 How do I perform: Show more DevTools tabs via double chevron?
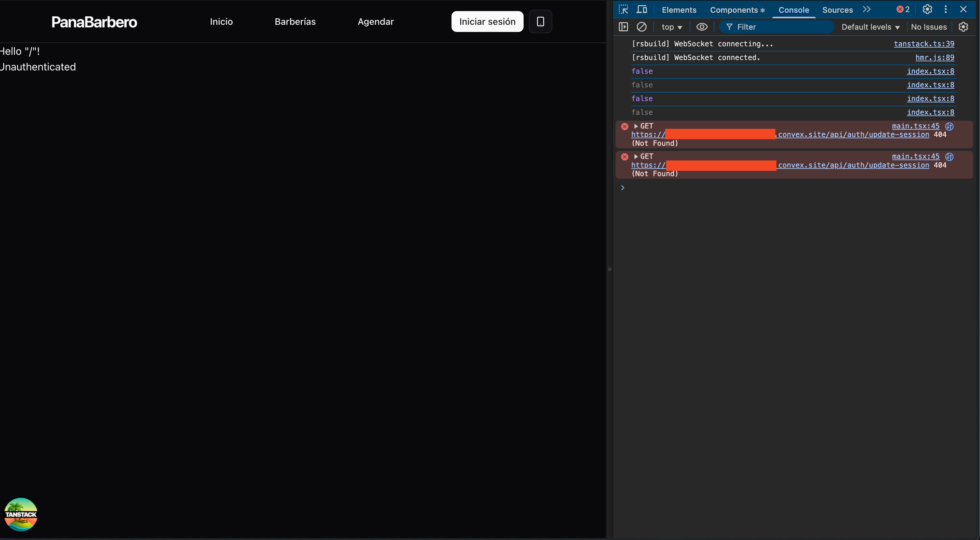click(866, 9)
